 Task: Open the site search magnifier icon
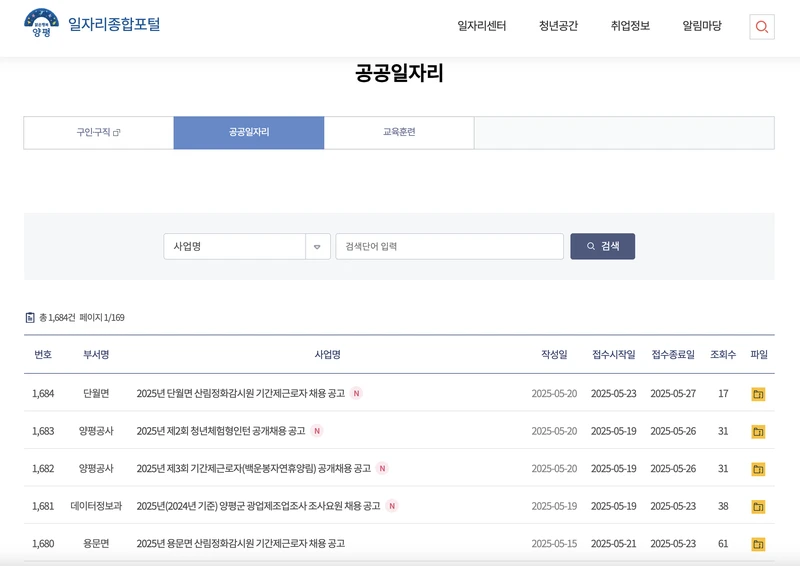pyautogui.click(x=762, y=27)
